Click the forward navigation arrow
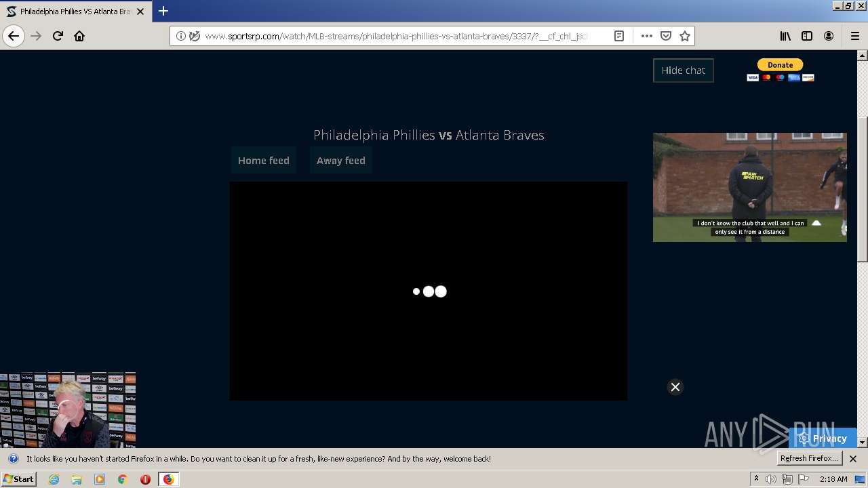 point(36,36)
